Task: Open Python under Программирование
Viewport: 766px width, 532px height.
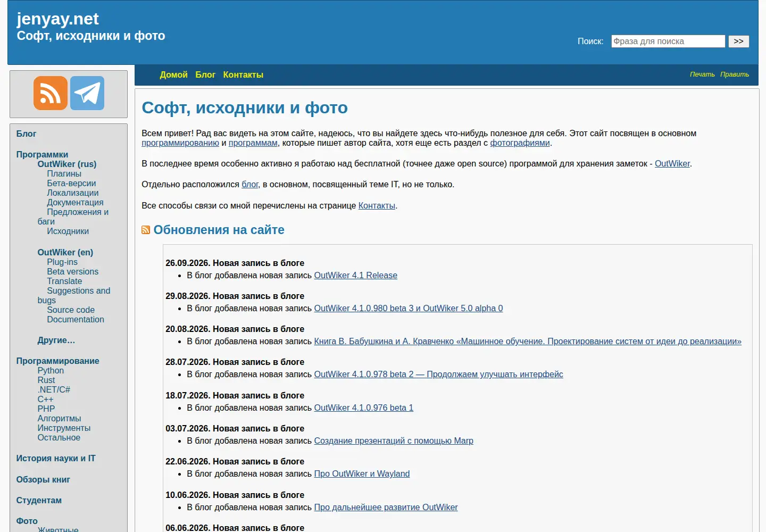Action: click(x=51, y=370)
